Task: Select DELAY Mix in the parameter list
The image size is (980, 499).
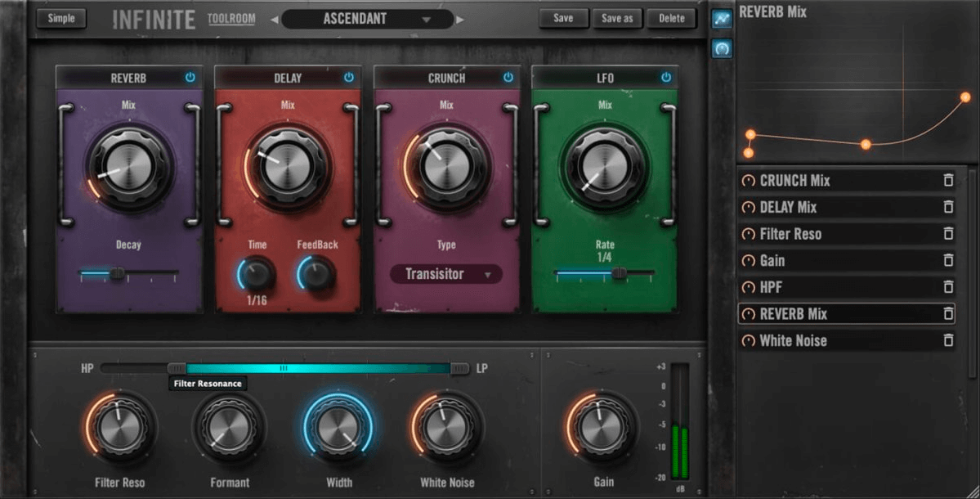Action: pyautogui.click(x=788, y=208)
